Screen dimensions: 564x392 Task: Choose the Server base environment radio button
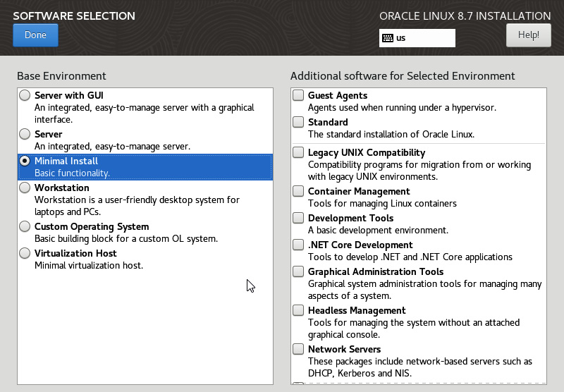click(x=25, y=134)
